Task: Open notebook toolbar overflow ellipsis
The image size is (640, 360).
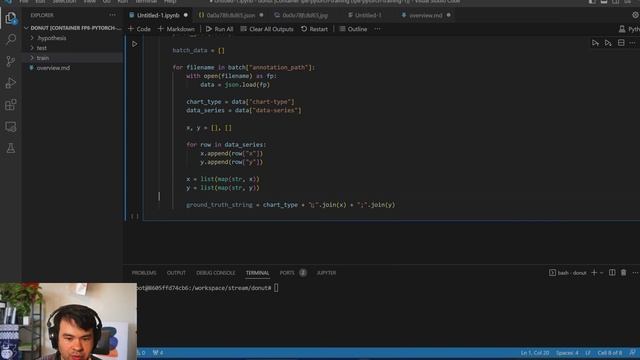Action: click(x=378, y=29)
